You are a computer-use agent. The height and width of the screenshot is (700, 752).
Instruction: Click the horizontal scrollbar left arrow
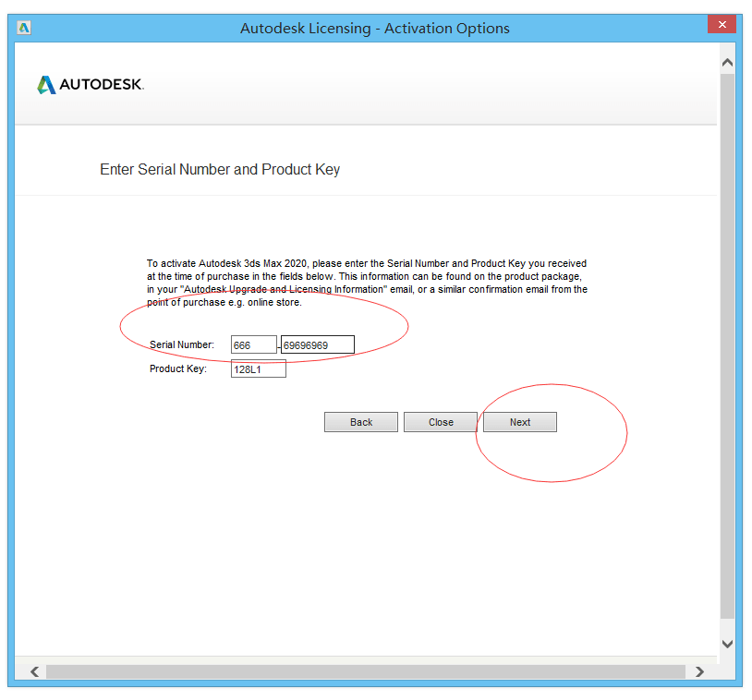[x=34, y=671]
